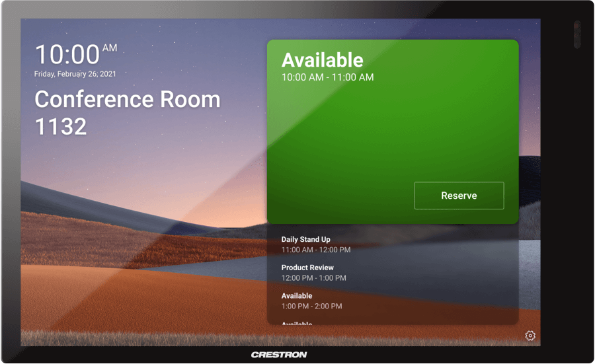595x364 pixels.
Task: Tap the 10:00 AM clock display
Action: pyautogui.click(x=76, y=54)
